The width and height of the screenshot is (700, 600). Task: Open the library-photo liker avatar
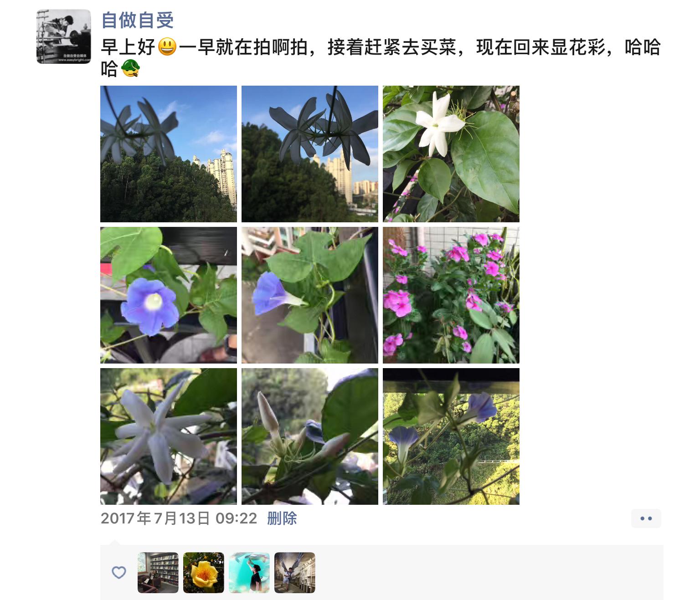[x=158, y=573]
